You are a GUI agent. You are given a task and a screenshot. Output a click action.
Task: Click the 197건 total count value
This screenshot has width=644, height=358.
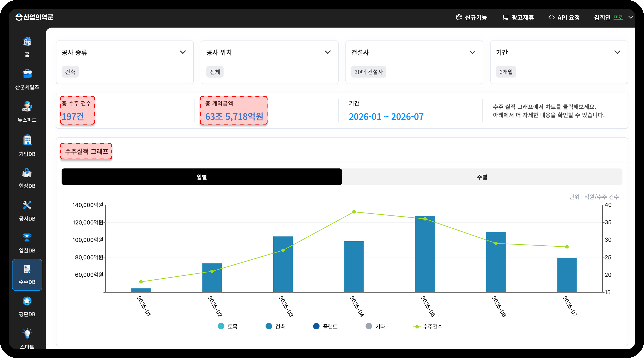click(x=73, y=116)
